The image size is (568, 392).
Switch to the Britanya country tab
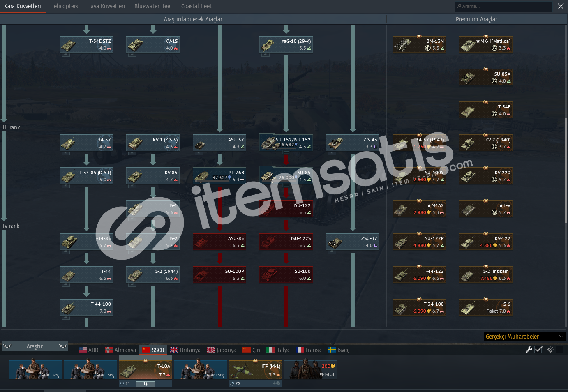[185, 350]
